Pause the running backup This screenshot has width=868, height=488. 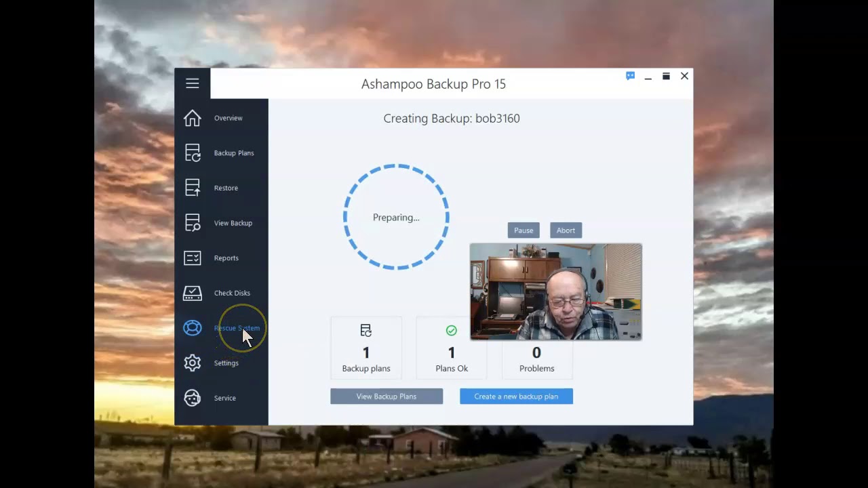point(524,230)
